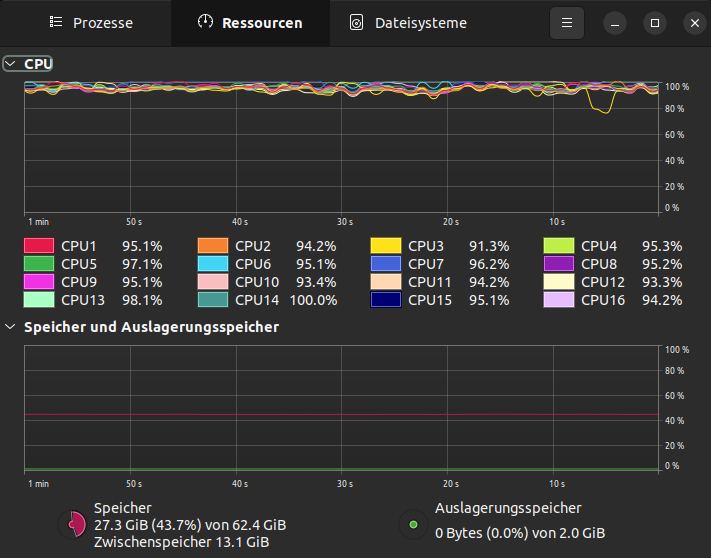The image size is (711, 558).
Task: Pick color for CPU4 swatch
Action: point(559,246)
